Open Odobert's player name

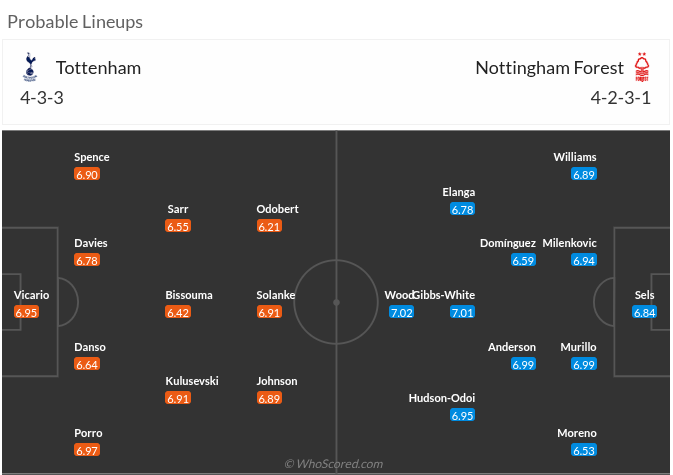[x=277, y=209]
